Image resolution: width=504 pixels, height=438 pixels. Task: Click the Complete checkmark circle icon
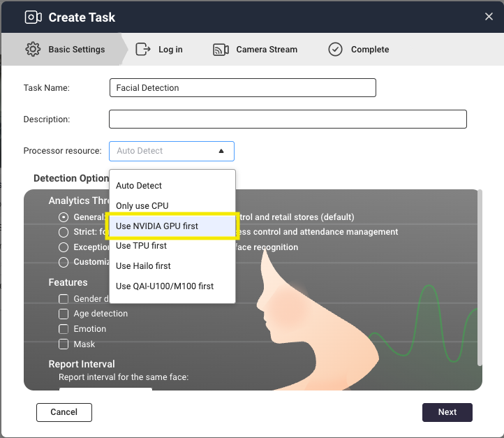coord(336,50)
